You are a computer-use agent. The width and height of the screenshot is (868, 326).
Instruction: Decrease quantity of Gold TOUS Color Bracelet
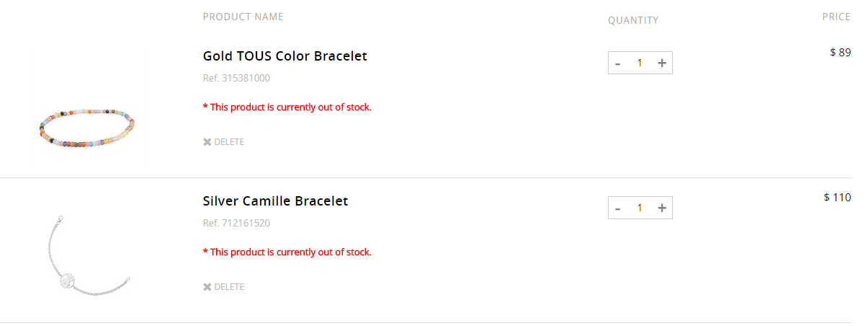(618, 63)
